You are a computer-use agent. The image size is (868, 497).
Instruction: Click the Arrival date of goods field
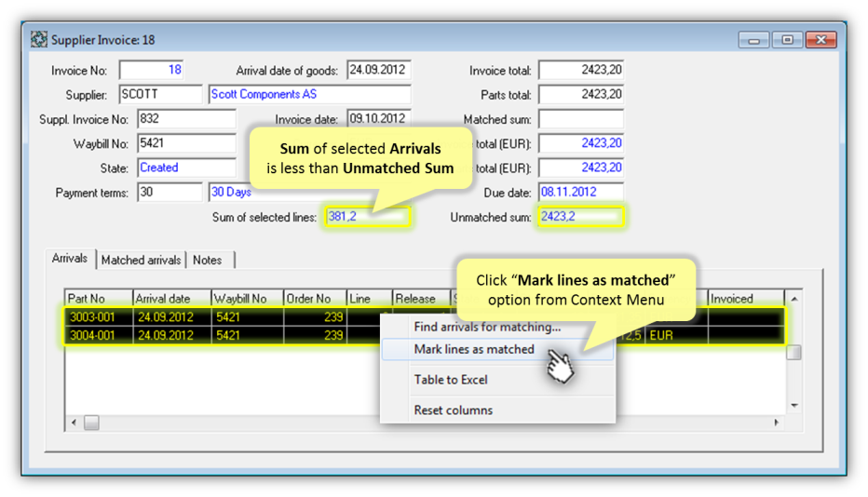click(378, 71)
